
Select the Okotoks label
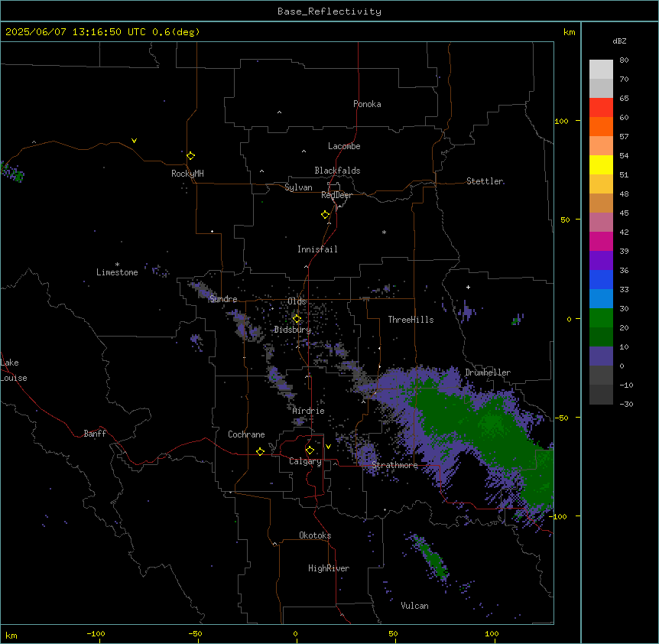pyautogui.click(x=315, y=535)
